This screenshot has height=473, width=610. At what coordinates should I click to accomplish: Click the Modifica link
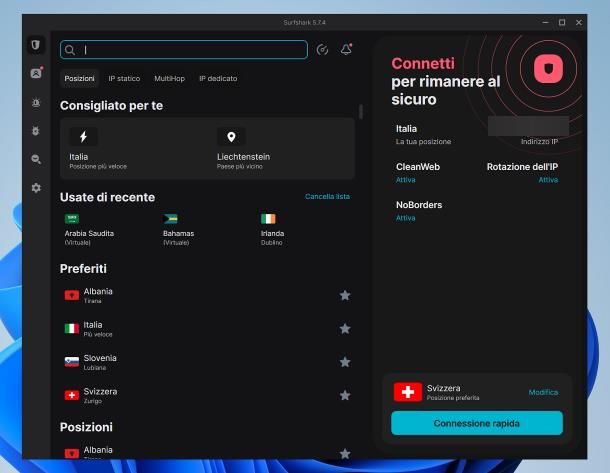pos(543,392)
